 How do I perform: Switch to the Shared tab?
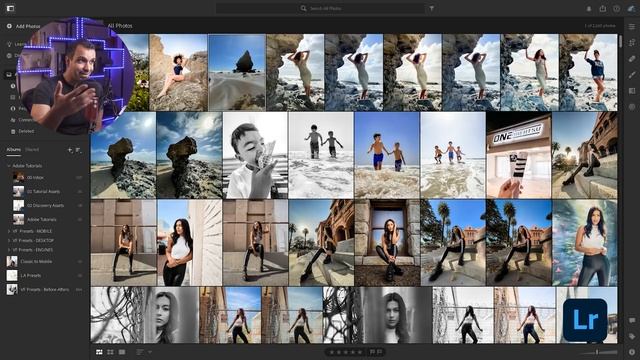(32, 150)
